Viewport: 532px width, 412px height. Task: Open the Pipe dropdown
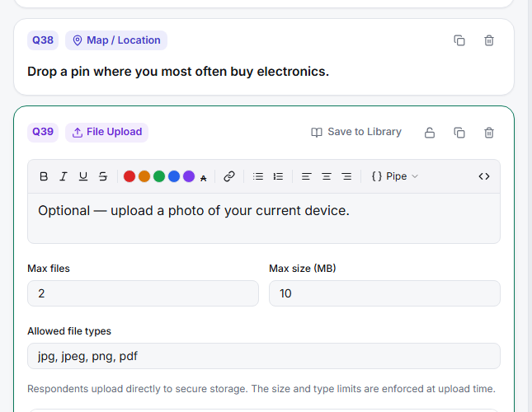coord(395,176)
